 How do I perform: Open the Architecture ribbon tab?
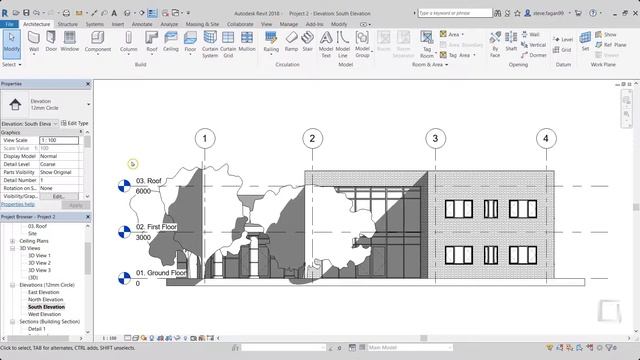pos(36,24)
